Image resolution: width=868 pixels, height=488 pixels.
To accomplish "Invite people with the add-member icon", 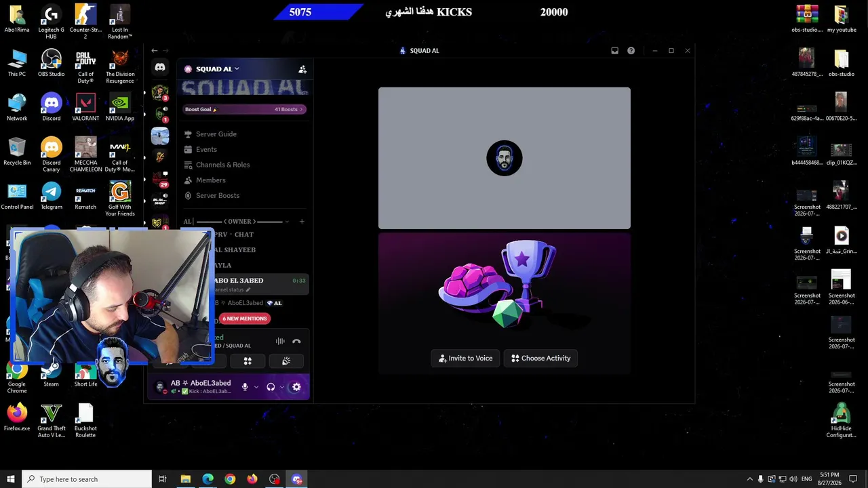I will click(302, 69).
